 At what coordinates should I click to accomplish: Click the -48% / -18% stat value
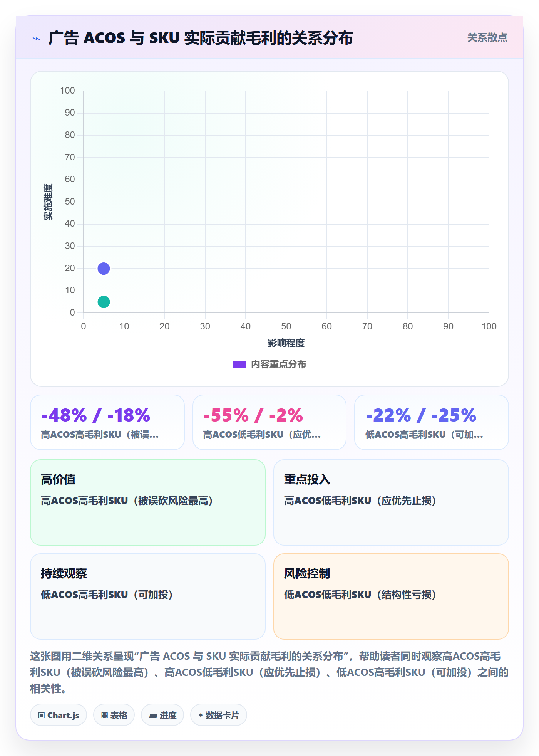95,415
